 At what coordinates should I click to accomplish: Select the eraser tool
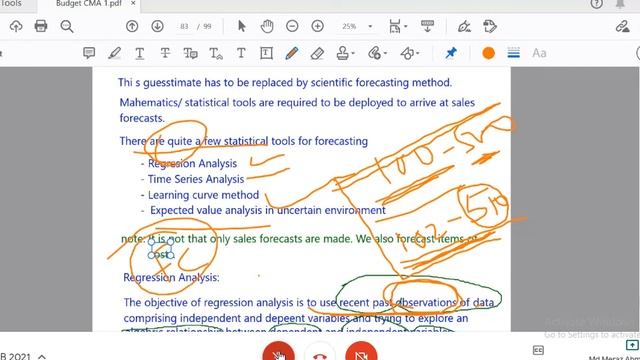tap(317, 53)
